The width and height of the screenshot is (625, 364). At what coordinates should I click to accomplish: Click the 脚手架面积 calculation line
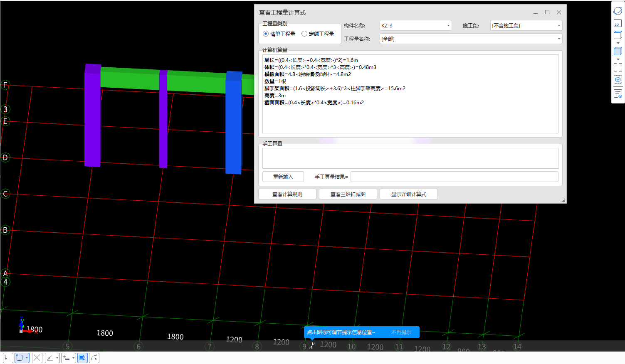point(335,89)
